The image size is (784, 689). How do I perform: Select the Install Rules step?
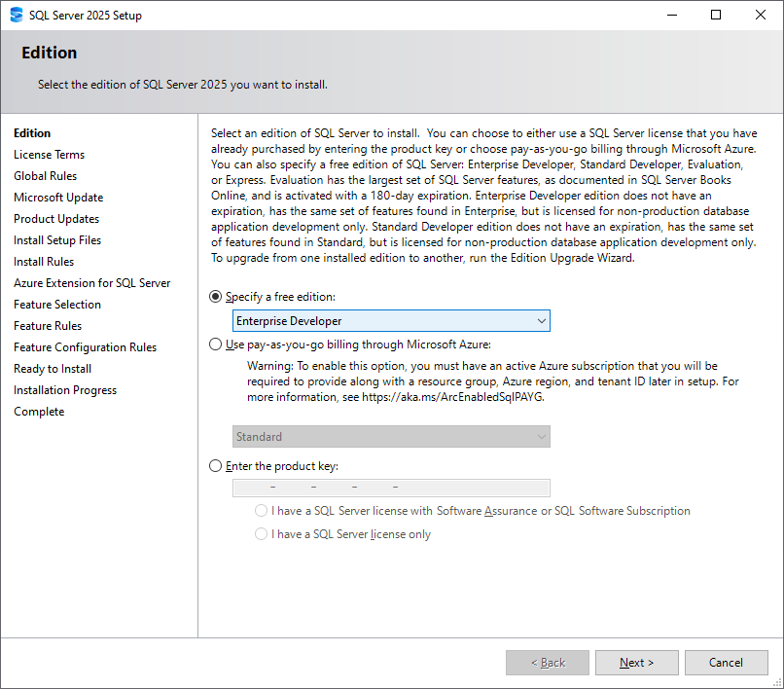44,262
